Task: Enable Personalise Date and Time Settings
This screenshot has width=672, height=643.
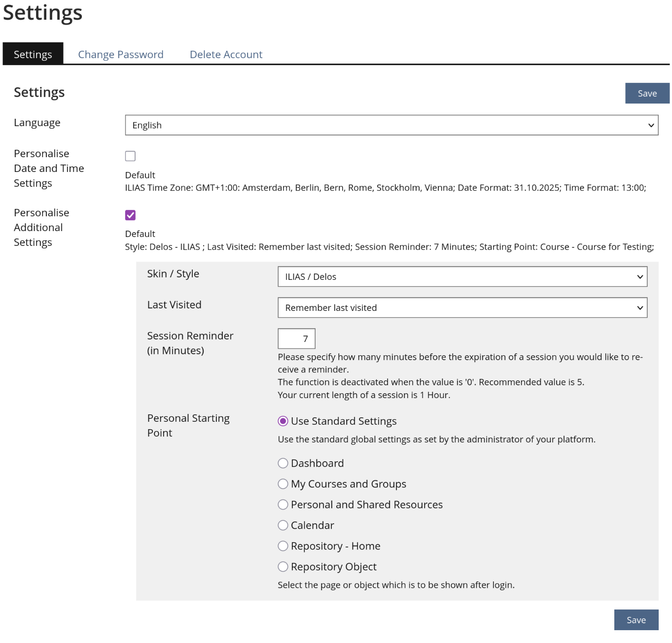Action: (x=130, y=156)
